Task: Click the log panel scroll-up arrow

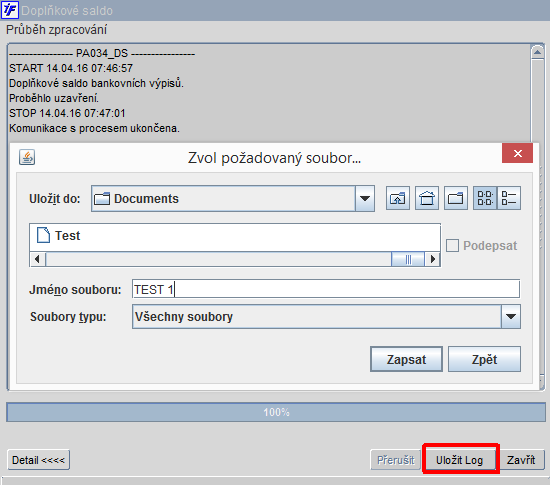Action: (537, 52)
